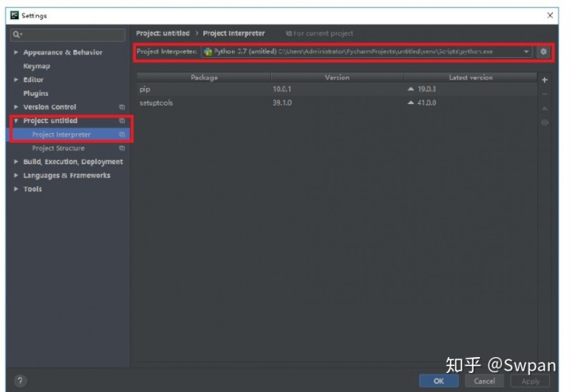Screen dimensions: 572x392
Task: Close the Settings dialog
Action: click(550, 15)
